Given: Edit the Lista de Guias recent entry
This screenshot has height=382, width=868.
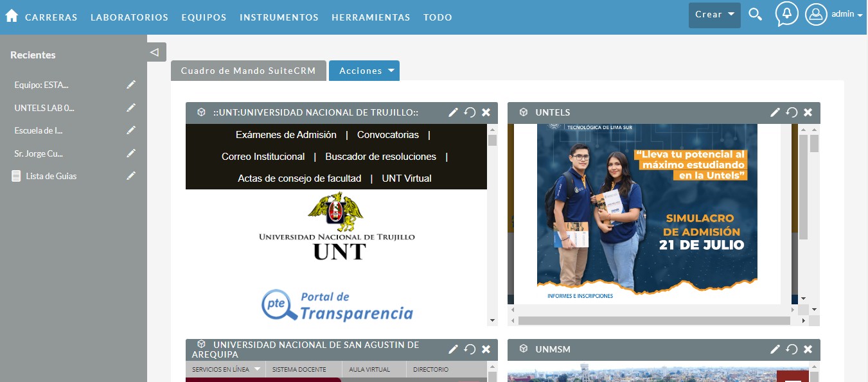Looking at the screenshot, I should click(x=131, y=176).
